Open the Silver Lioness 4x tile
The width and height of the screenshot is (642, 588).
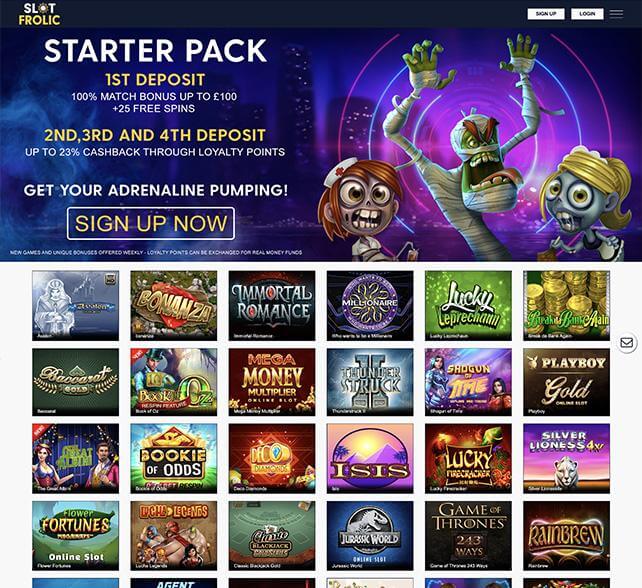point(567,458)
